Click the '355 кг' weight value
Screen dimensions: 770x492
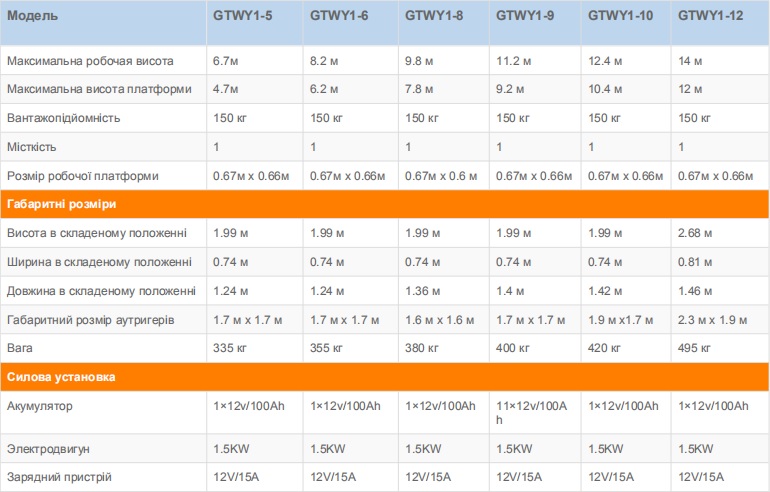pos(326,348)
